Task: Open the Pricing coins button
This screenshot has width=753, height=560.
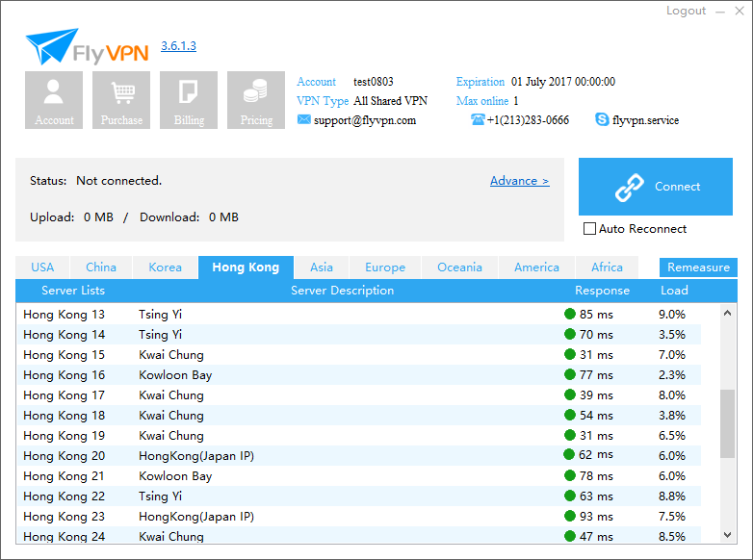Action: (256, 100)
